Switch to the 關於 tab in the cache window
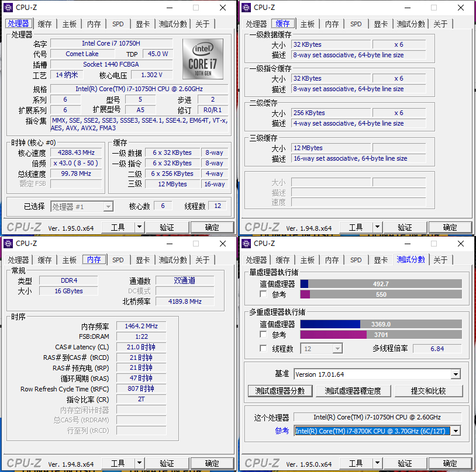 coord(440,24)
